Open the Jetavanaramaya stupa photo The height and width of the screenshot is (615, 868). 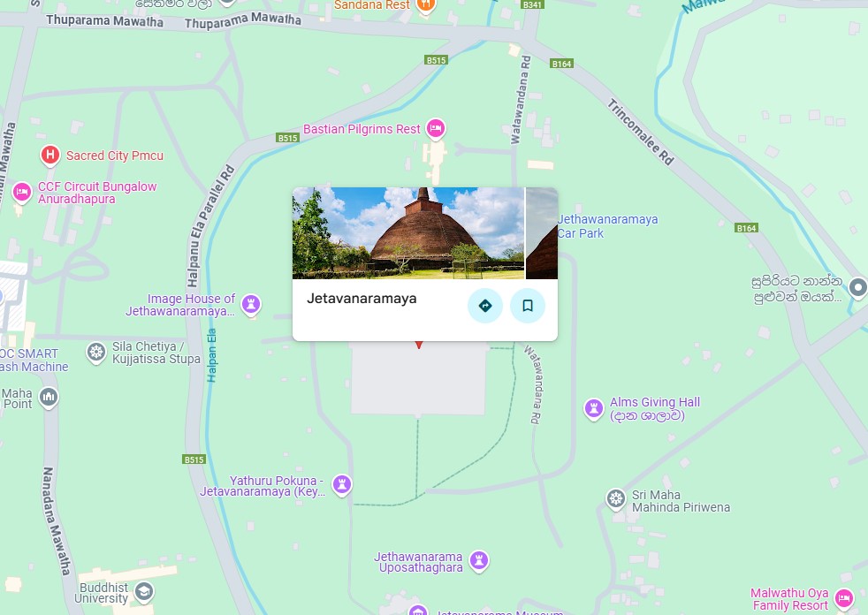tap(408, 233)
